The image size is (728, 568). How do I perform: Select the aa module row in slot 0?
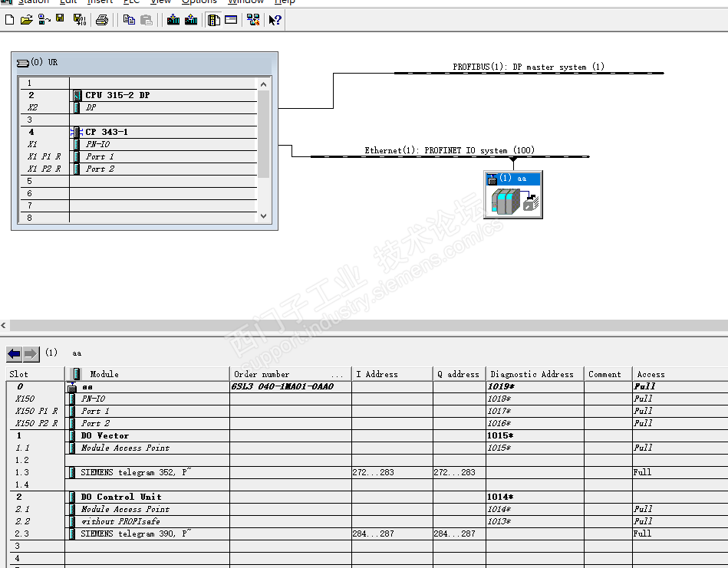[367, 386]
